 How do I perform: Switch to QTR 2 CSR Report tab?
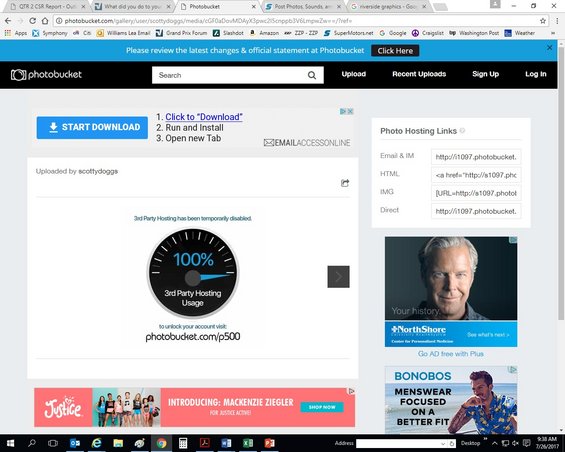coord(48,6)
